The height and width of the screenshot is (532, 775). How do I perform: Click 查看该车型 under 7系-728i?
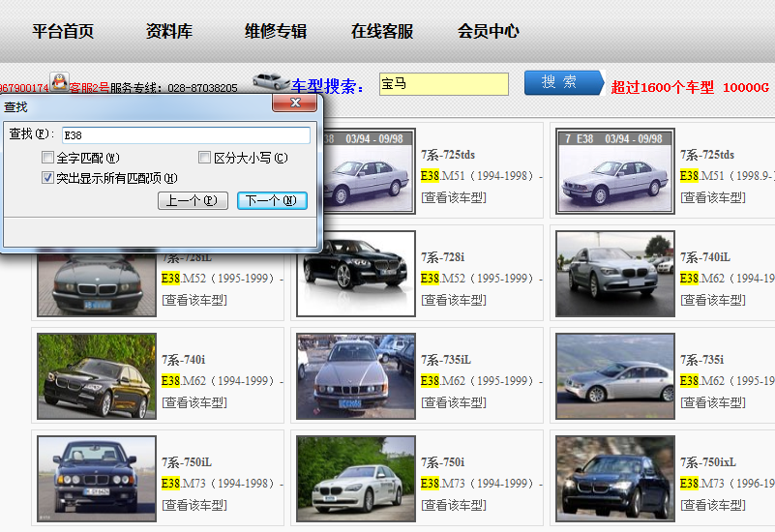pos(454,300)
